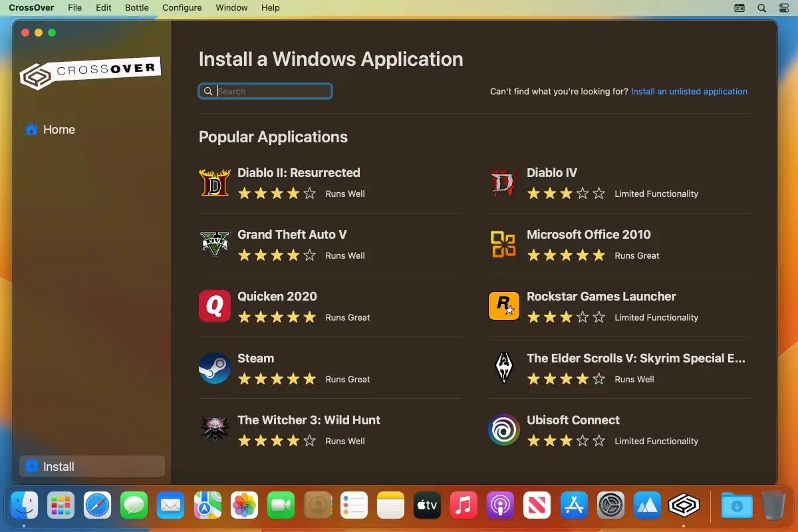Open the Configure menu
The width and height of the screenshot is (798, 532).
click(x=182, y=7)
